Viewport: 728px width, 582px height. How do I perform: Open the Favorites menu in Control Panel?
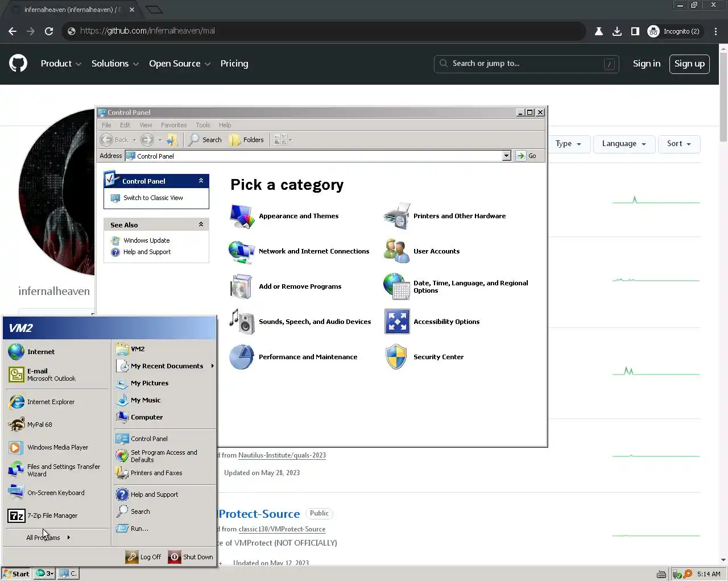(x=174, y=125)
